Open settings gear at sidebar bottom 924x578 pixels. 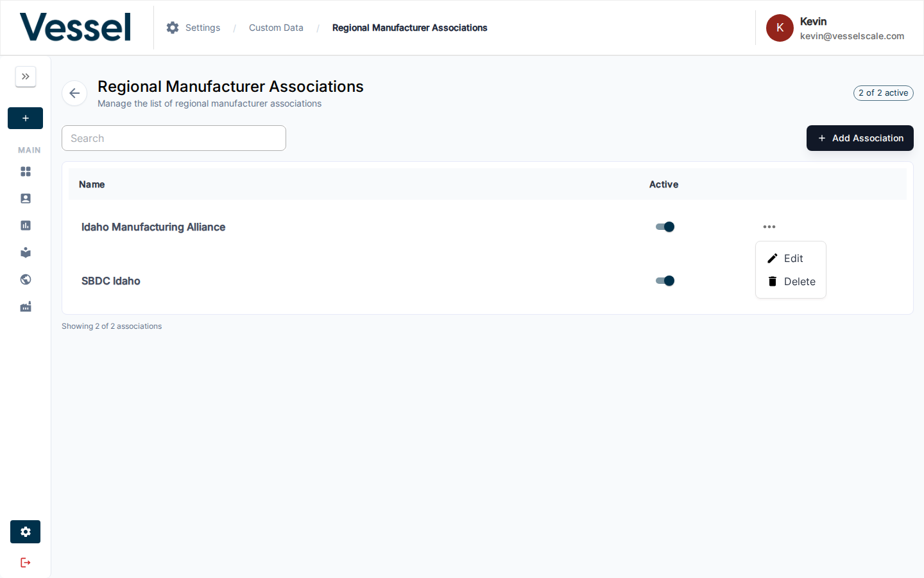[26, 532]
